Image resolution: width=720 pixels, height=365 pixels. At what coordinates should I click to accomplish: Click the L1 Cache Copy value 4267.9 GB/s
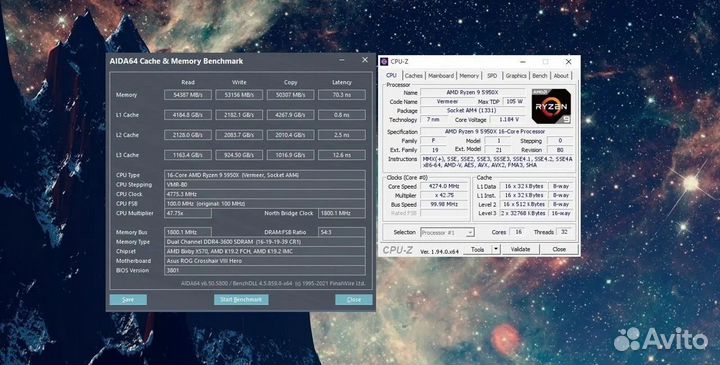click(x=291, y=115)
